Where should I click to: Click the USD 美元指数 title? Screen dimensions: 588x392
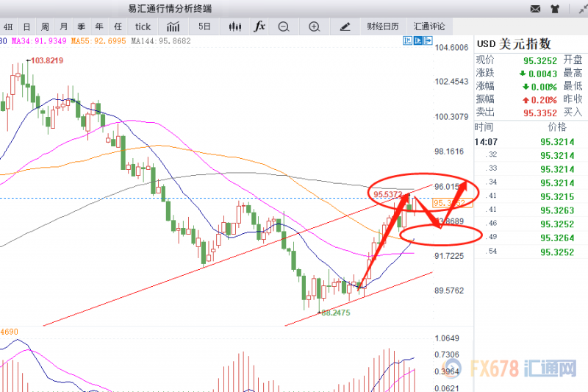coord(514,44)
